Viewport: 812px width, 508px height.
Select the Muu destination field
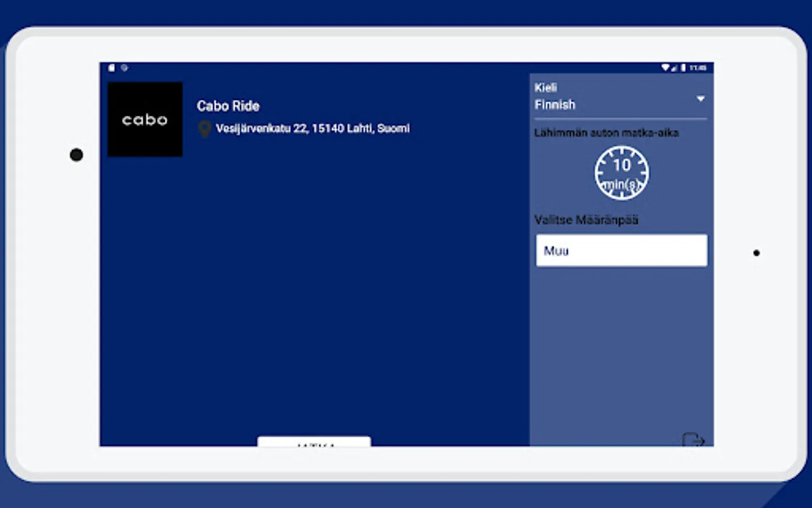[x=621, y=251]
